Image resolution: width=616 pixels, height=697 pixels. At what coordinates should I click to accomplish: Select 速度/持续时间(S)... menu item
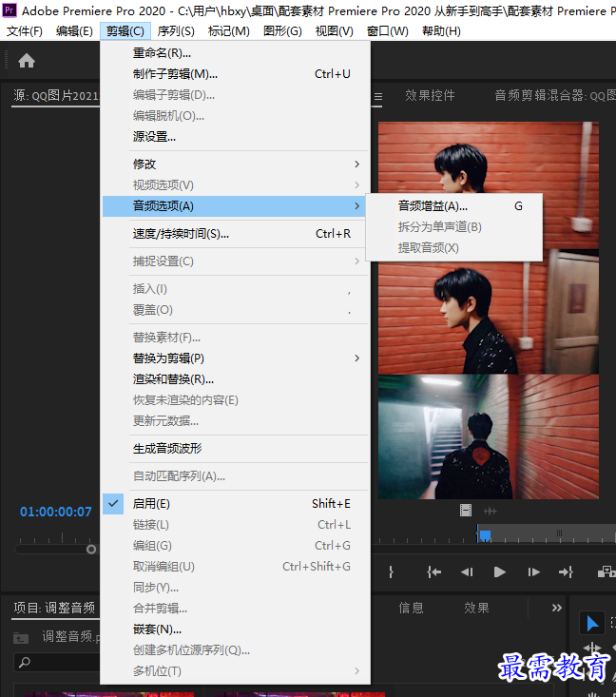tap(235, 233)
